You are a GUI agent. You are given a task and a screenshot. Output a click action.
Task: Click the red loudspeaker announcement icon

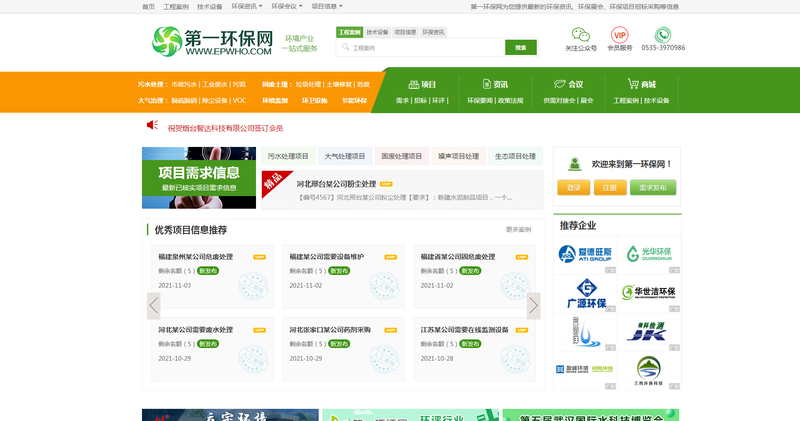(x=152, y=125)
